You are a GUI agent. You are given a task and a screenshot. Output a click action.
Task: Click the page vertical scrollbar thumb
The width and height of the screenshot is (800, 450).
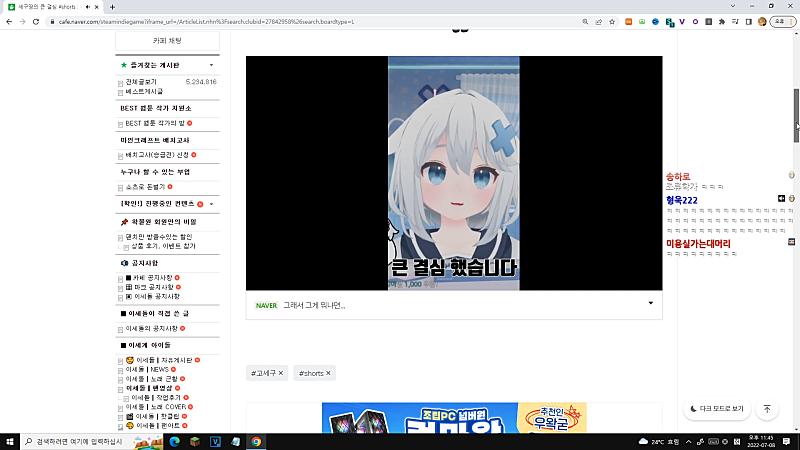coord(796,116)
